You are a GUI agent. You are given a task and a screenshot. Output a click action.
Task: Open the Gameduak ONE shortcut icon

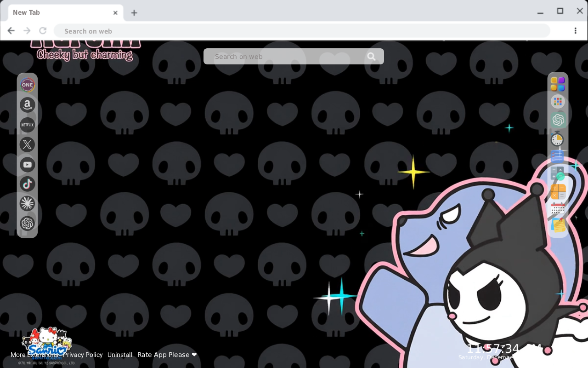coord(27,85)
